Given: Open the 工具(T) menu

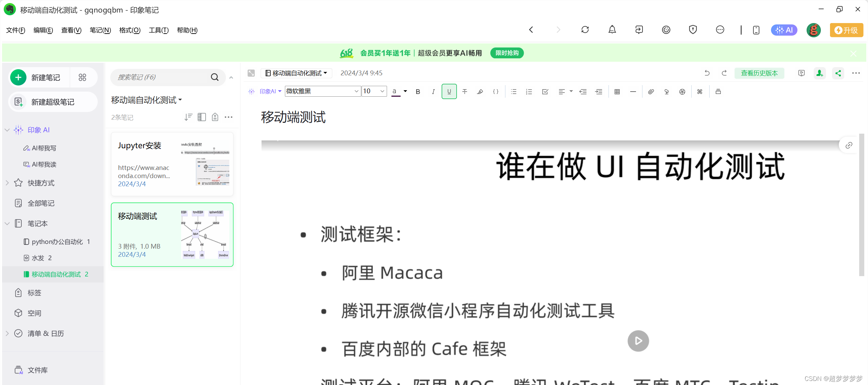Looking at the screenshot, I should point(158,30).
